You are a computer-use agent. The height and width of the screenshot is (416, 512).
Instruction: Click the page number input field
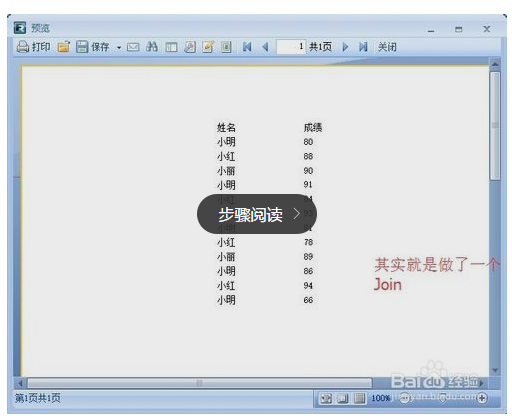coord(291,47)
